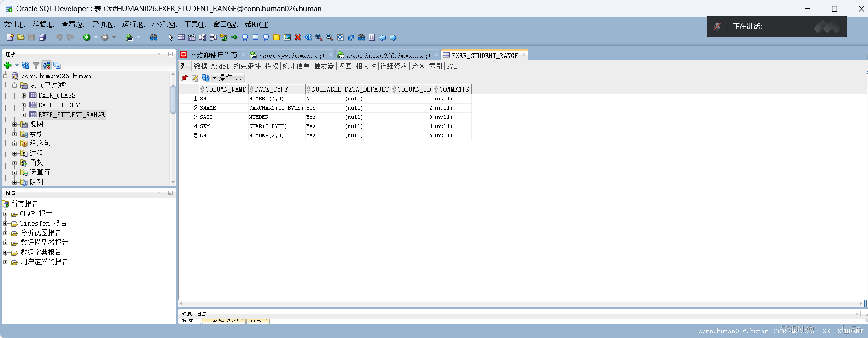Select the pointer arrow tool
Image resolution: width=868 pixels, height=338 pixels.
point(170,37)
